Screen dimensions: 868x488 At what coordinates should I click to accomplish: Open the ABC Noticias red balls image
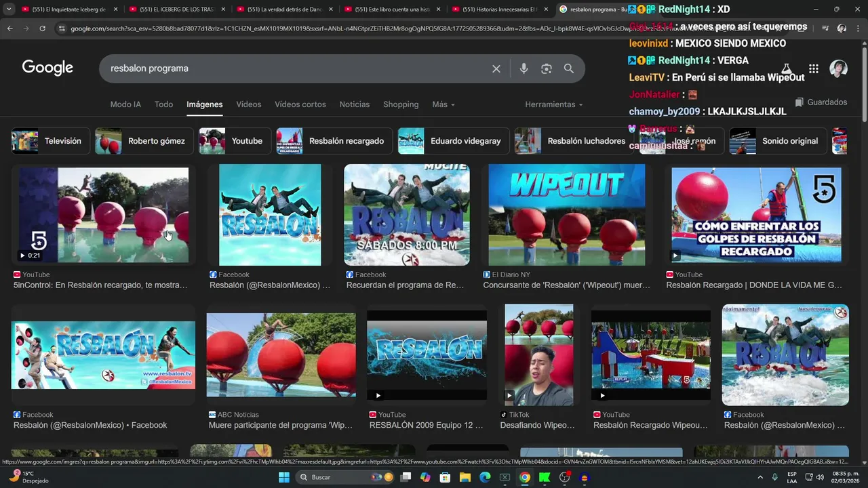point(281,354)
